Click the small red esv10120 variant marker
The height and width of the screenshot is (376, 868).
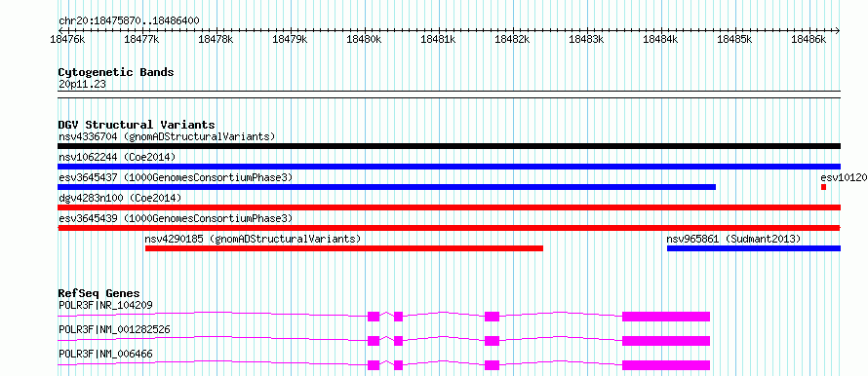coord(824,187)
